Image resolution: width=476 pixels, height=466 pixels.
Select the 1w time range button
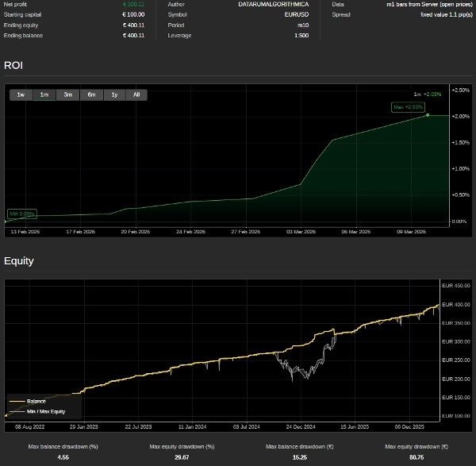click(21, 94)
